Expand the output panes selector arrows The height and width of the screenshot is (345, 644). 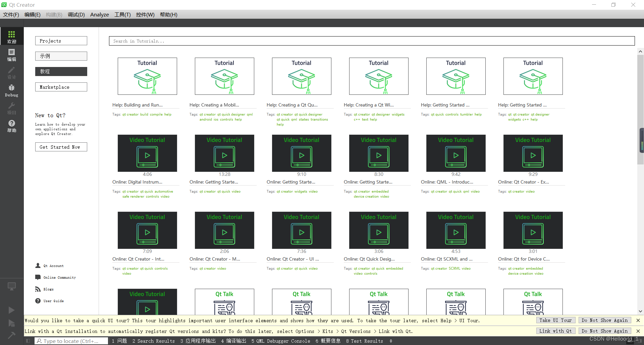tap(391, 341)
